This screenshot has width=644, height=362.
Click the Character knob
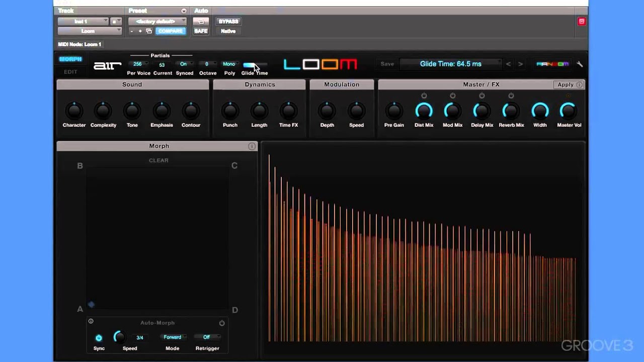pyautogui.click(x=74, y=111)
